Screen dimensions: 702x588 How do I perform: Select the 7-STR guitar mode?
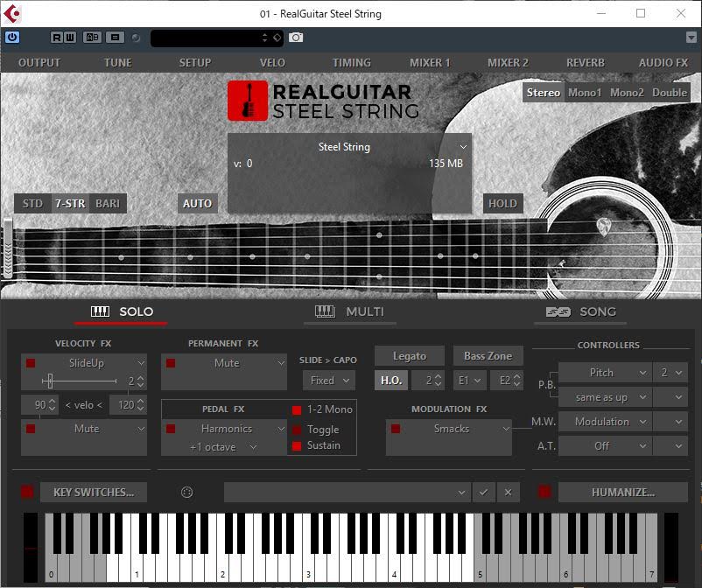tap(70, 204)
